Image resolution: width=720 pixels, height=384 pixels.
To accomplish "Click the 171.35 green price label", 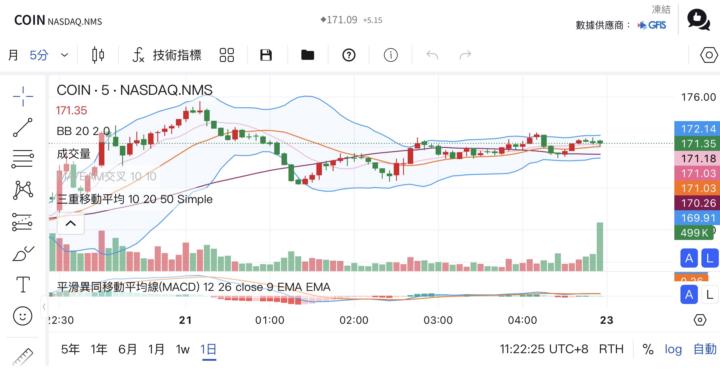I will click(x=697, y=144).
